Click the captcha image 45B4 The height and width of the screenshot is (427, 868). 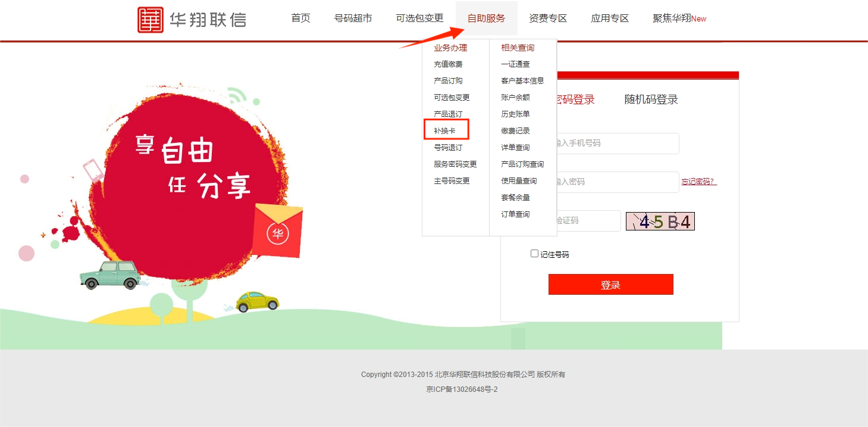pos(660,222)
